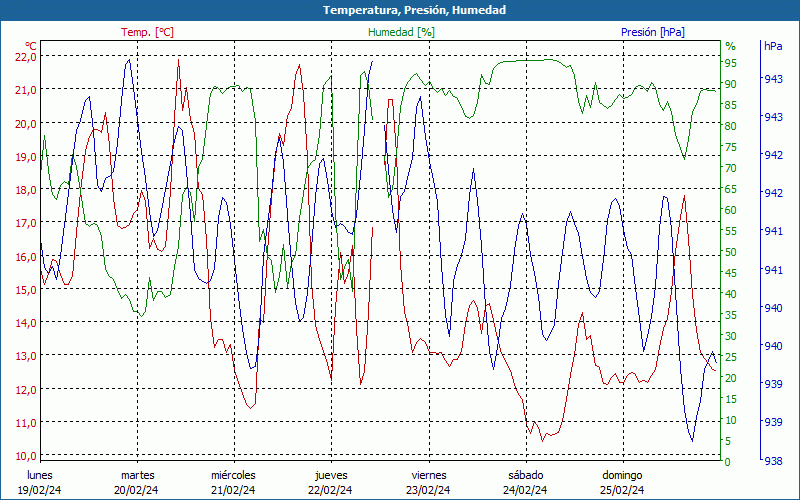Click the red 'Temp. [°C]' legend label

tap(147, 32)
